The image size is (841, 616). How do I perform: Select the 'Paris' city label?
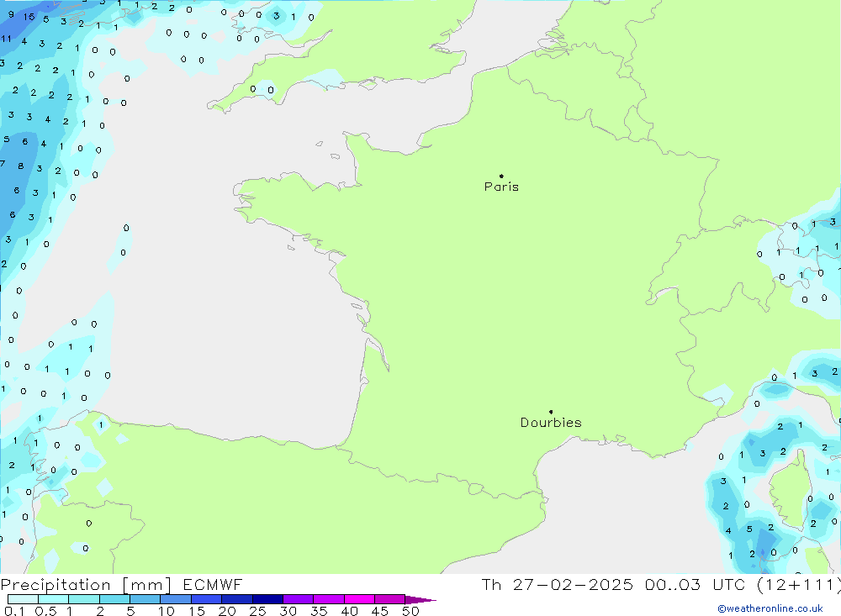pyautogui.click(x=501, y=187)
